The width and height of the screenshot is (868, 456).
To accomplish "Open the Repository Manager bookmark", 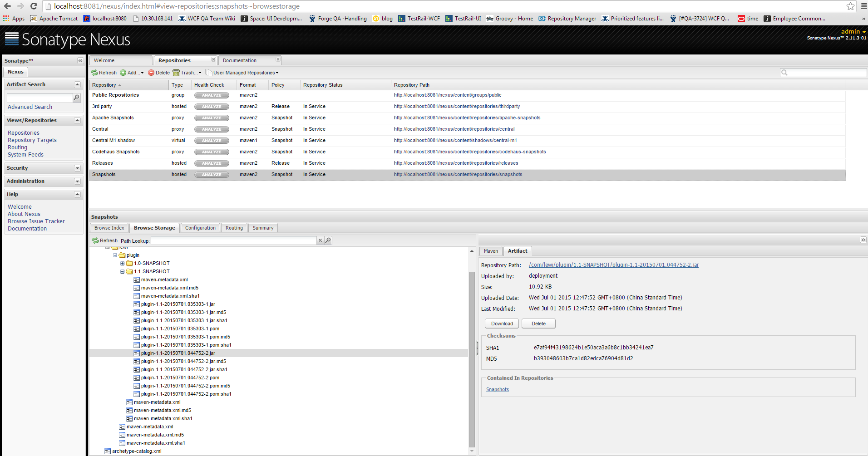I will pyautogui.click(x=567, y=19).
